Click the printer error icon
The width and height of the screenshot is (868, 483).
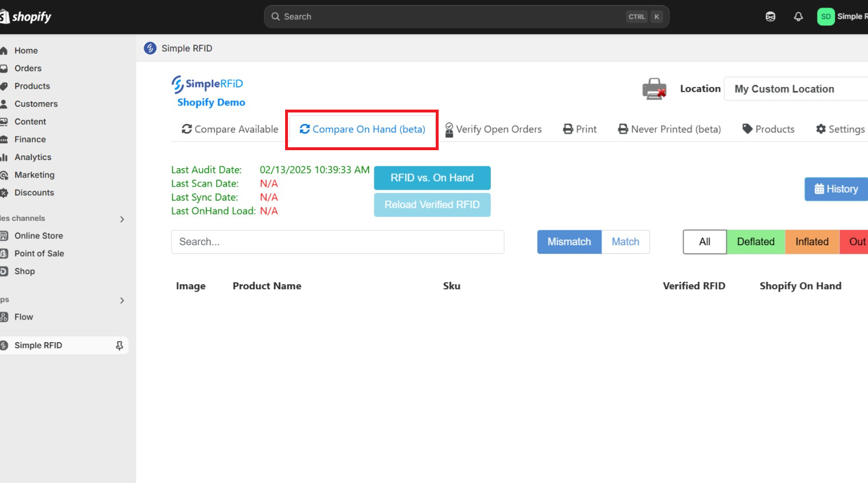tap(654, 89)
